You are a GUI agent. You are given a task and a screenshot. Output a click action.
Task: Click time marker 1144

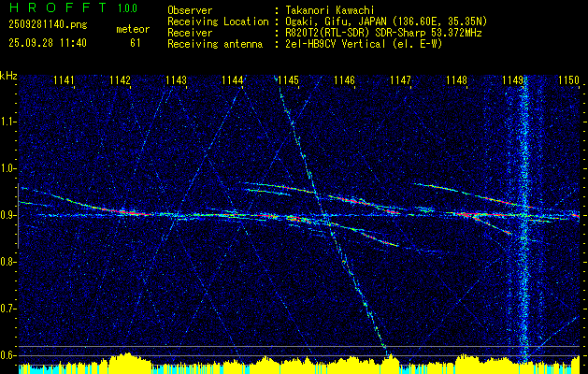point(233,80)
